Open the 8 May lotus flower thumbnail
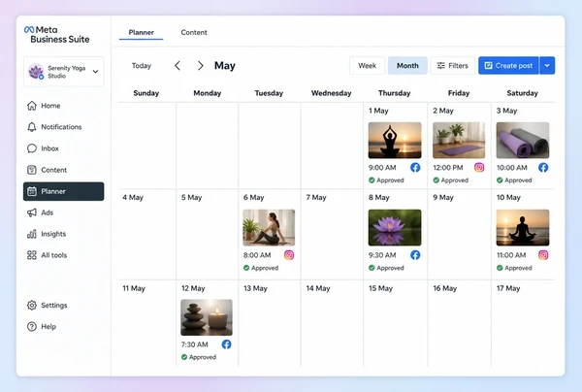 click(395, 228)
